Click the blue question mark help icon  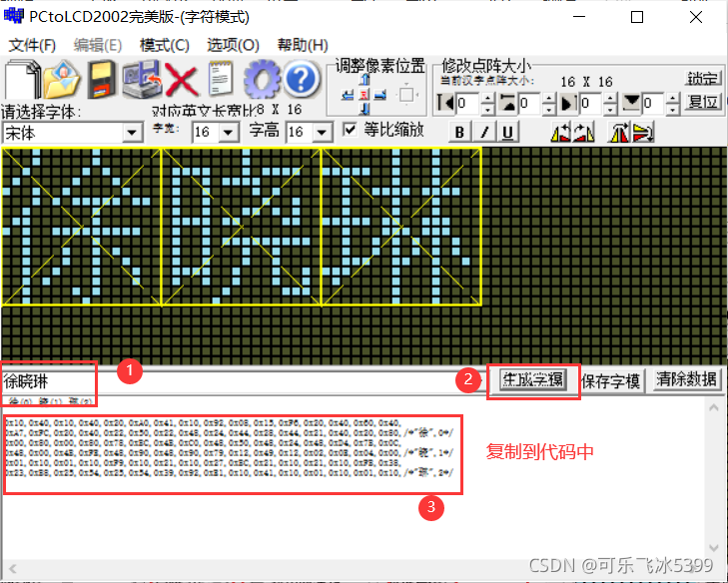pyautogui.click(x=302, y=79)
